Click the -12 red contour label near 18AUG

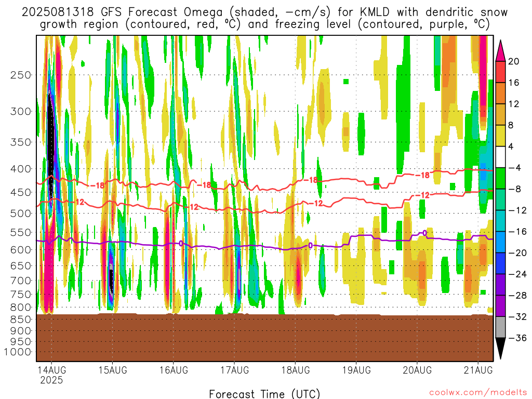(x=315, y=203)
